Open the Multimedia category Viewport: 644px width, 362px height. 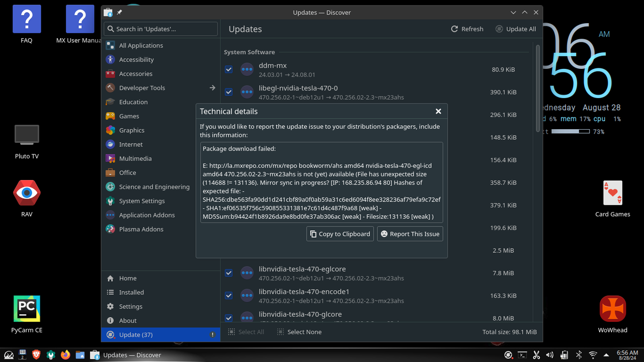160,158
